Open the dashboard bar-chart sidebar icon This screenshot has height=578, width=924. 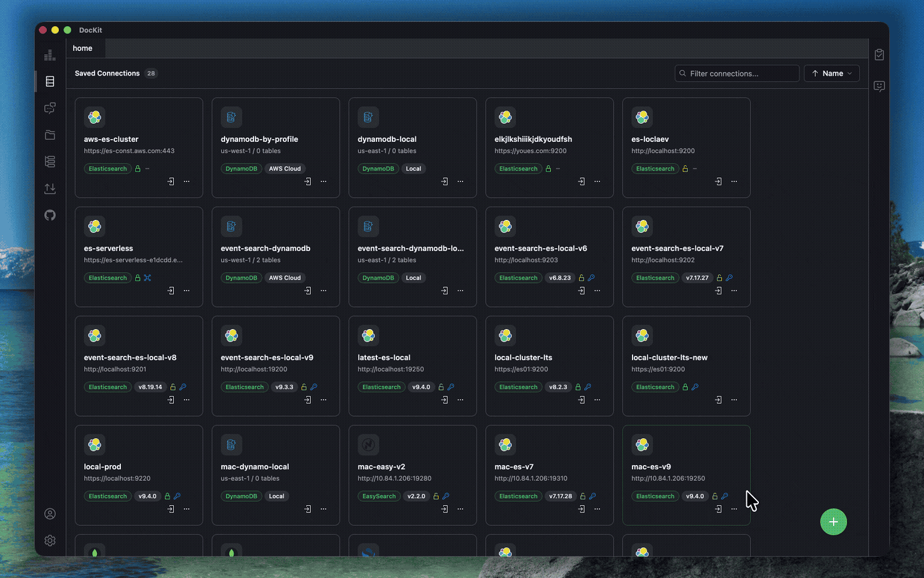coord(49,55)
